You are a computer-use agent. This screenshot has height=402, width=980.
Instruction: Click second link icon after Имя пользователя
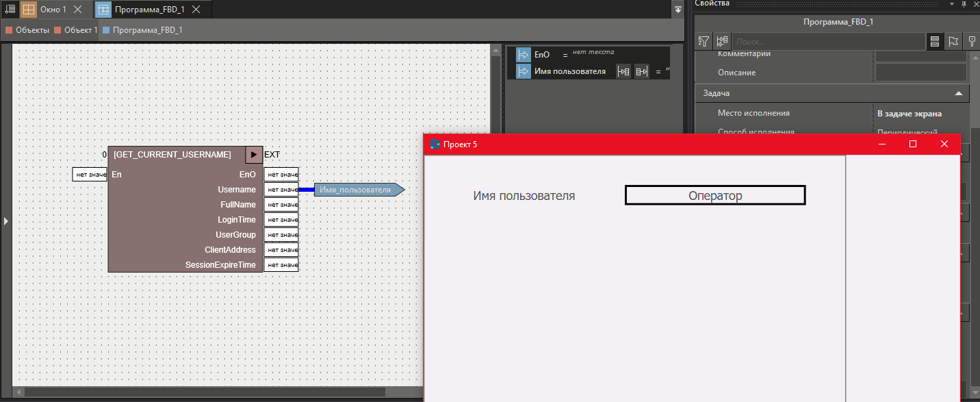(641, 71)
